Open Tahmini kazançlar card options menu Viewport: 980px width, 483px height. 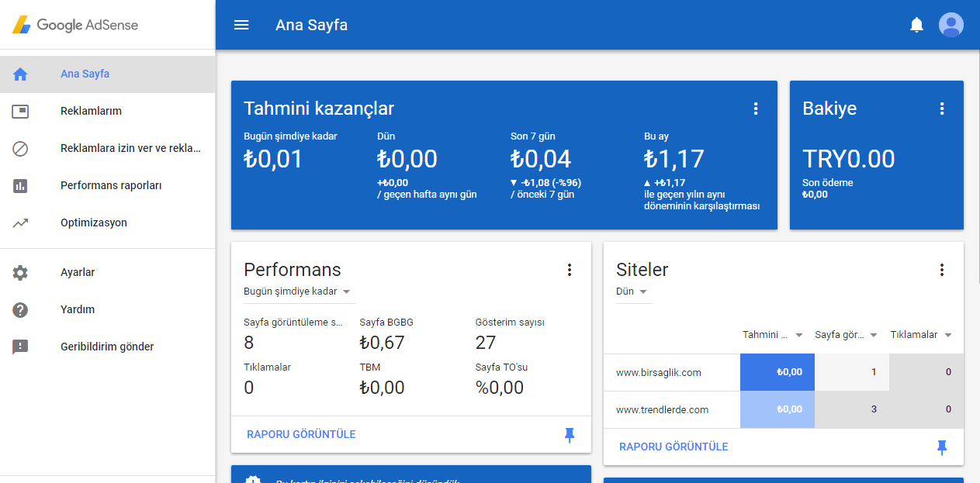756,109
